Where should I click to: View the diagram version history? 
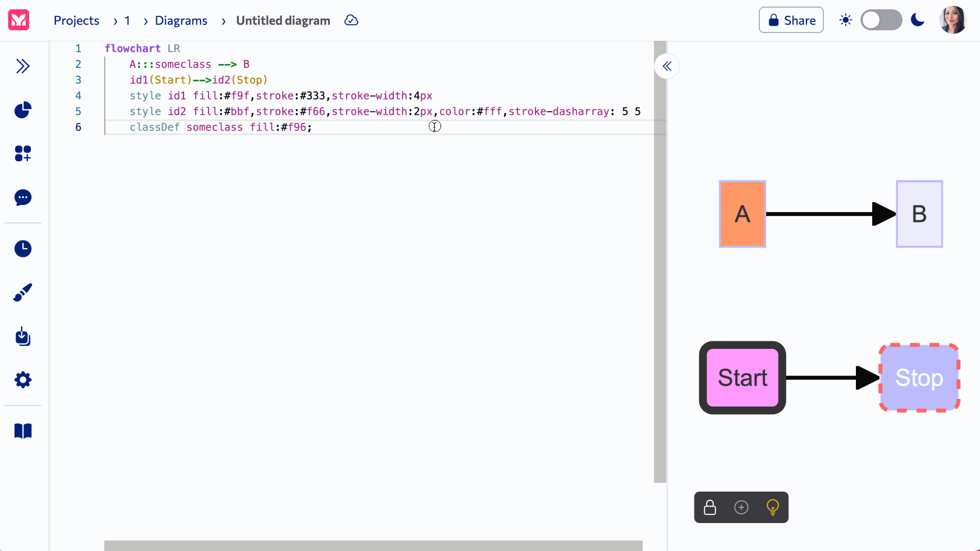(x=23, y=248)
